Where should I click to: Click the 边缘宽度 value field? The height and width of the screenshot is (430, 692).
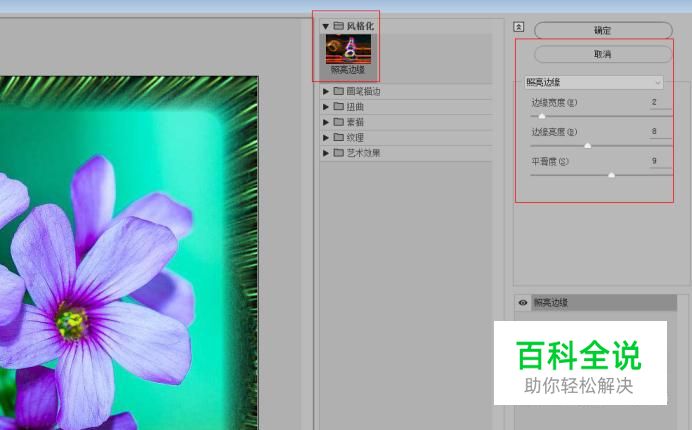pos(659,102)
